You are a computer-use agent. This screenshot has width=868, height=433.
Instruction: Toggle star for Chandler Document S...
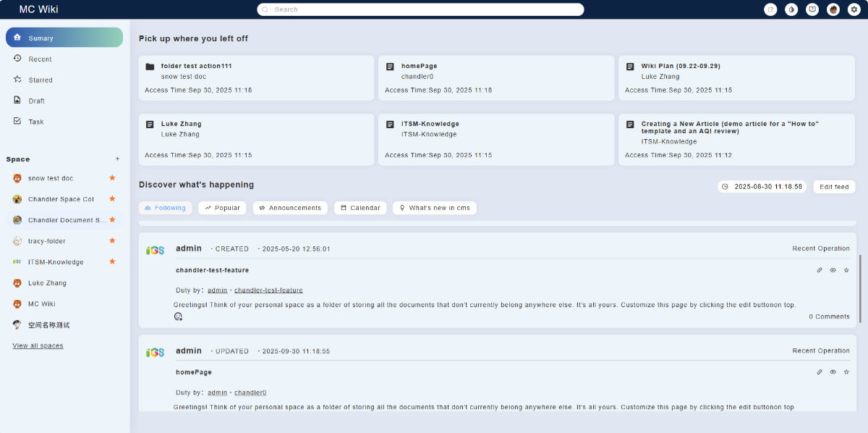[x=112, y=219]
